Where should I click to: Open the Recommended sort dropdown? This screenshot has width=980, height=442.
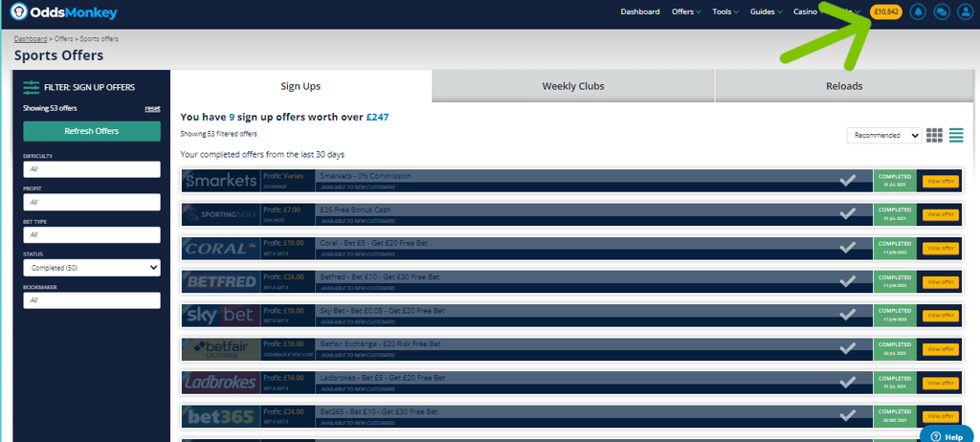pyautogui.click(x=883, y=136)
